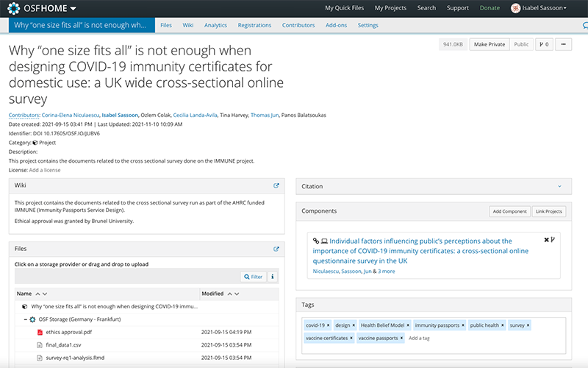Image resolution: width=588 pixels, height=368 pixels.
Task: Remove the vaccine passports tag
Action: [x=401, y=338]
